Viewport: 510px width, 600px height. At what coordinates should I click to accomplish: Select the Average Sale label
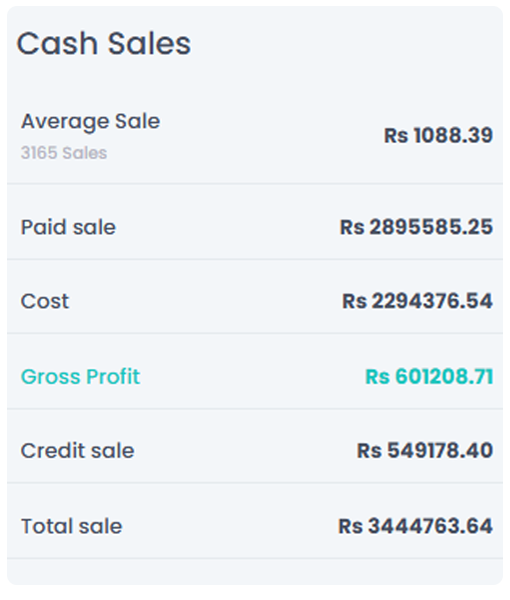(x=90, y=122)
